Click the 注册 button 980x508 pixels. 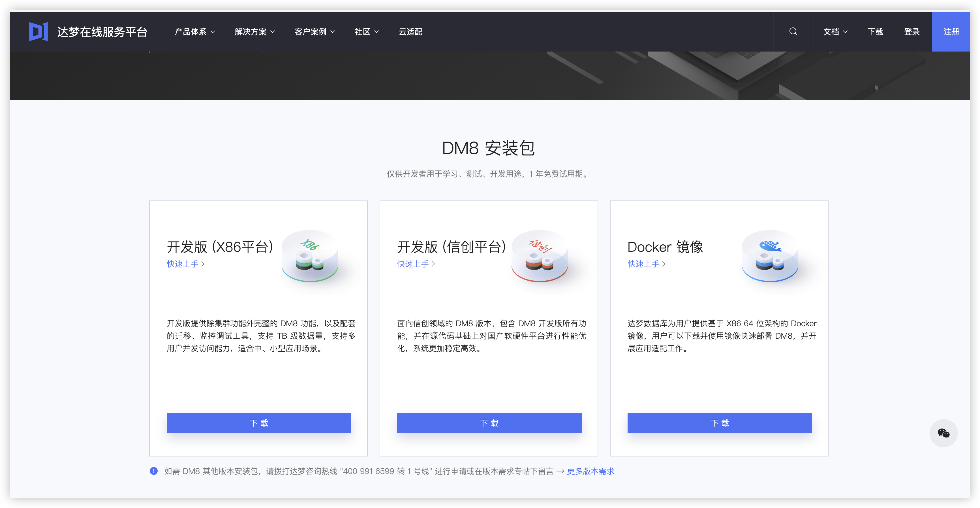[x=951, y=32]
